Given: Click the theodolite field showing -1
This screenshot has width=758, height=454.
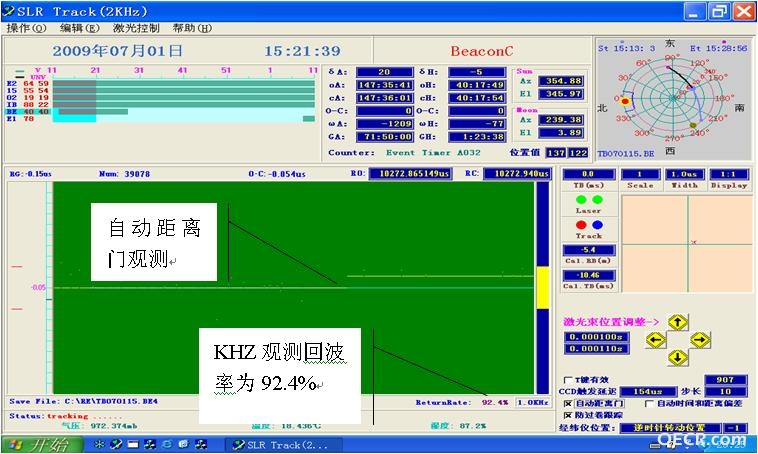Looking at the screenshot, I should (735, 428).
